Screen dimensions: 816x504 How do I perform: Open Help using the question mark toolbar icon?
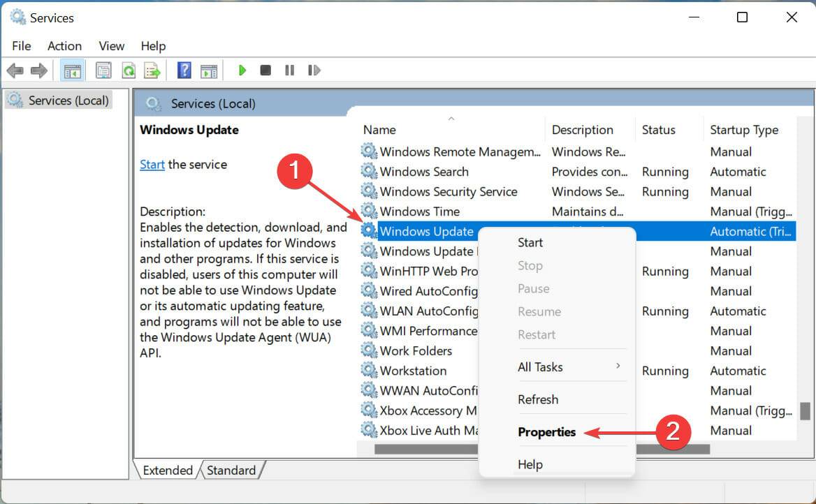183,70
